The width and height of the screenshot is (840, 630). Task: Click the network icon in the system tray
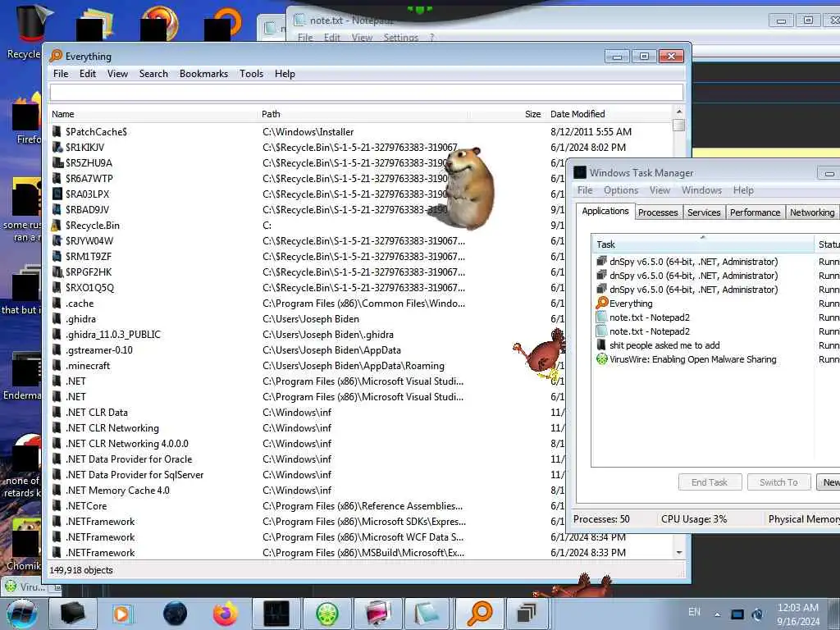737,614
